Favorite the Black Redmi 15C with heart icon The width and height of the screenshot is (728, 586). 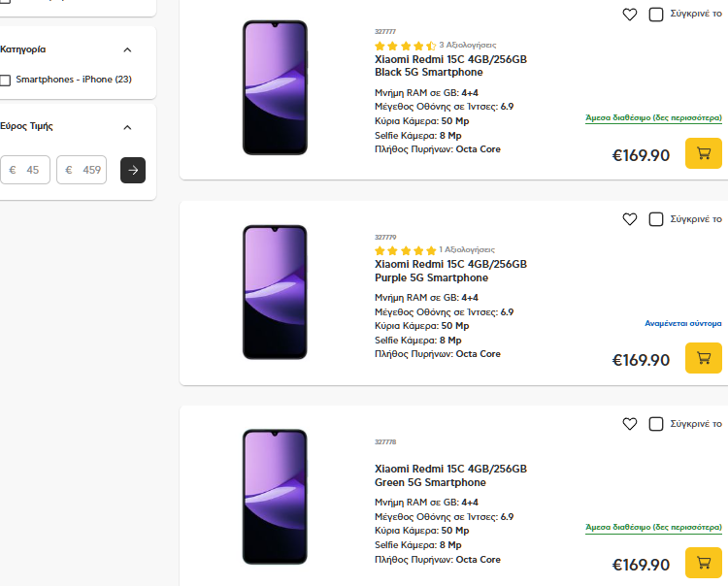(x=630, y=15)
